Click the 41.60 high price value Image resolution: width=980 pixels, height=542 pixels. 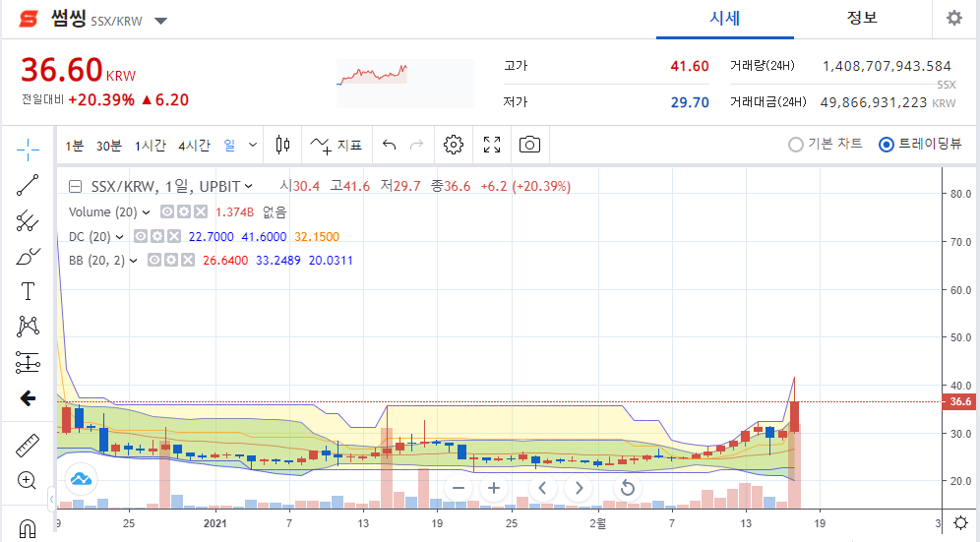point(690,66)
